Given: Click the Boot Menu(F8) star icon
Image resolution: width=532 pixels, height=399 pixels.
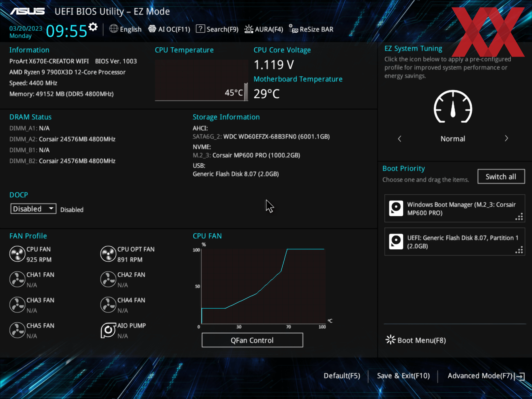Looking at the screenshot, I should coord(390,340).
